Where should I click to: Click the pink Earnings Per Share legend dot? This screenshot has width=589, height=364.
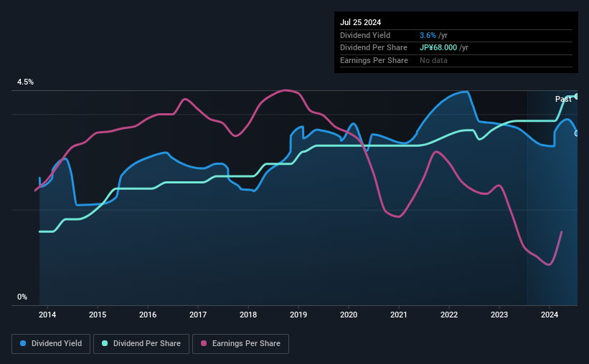(x=204, y=343)
